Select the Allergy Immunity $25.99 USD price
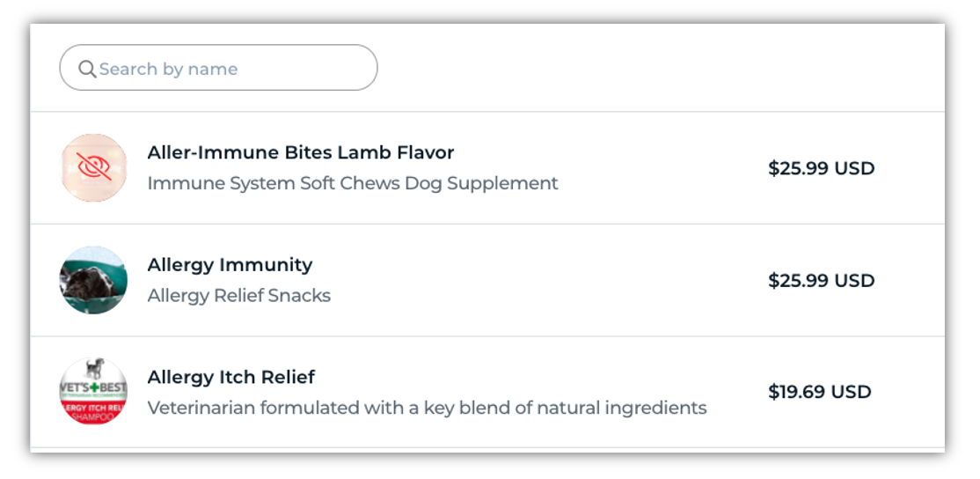980x479 pixels. point(821,281)
